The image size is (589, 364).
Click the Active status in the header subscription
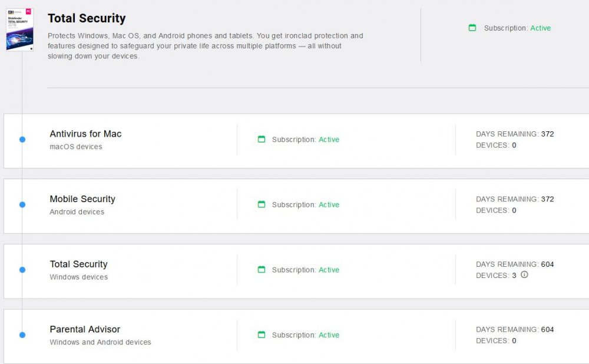click(x=541, y=28)
